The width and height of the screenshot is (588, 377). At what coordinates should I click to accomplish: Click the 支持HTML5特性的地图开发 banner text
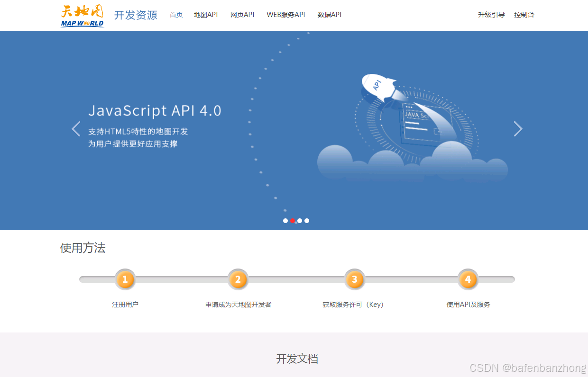click(138, 132)
